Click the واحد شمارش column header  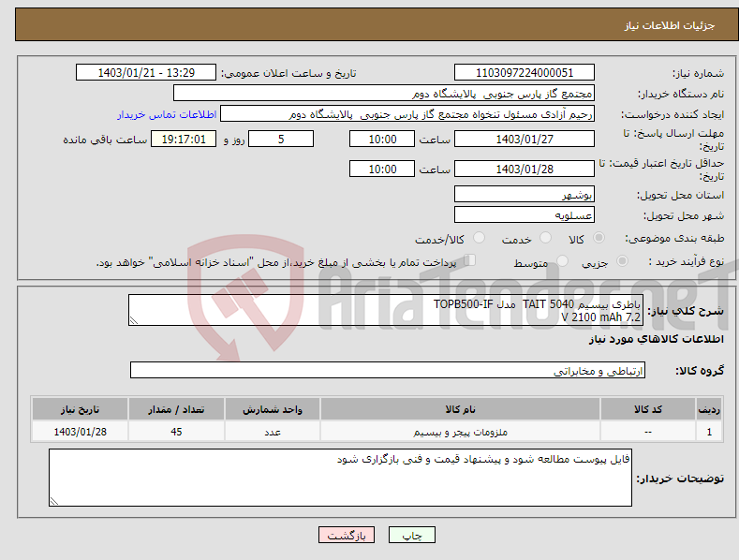pos(273,409)
